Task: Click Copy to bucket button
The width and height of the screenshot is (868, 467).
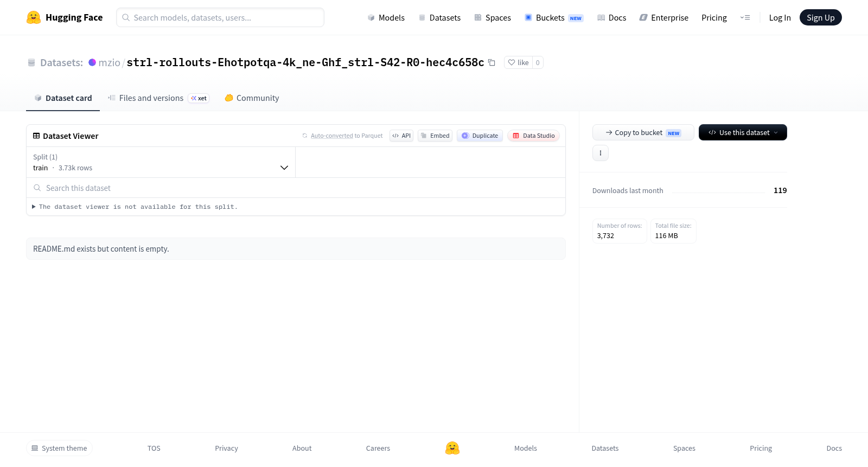Action: coord(643,132)
